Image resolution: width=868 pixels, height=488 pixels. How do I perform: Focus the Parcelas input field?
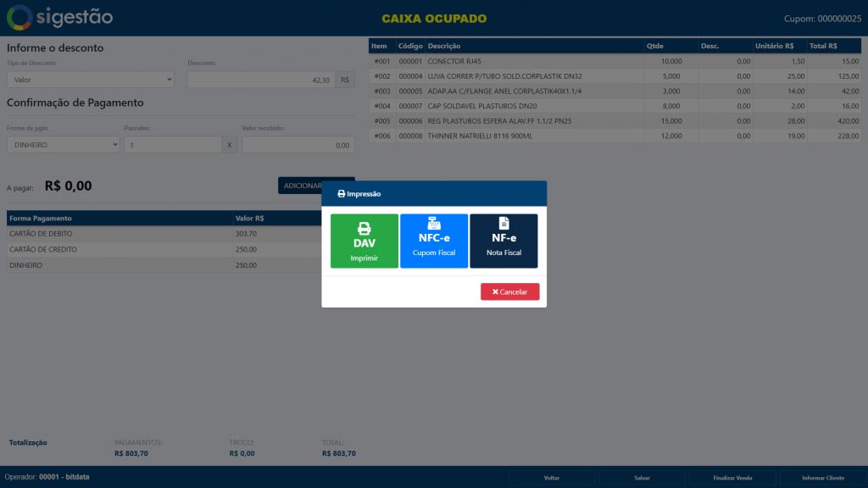pos(173,145)
